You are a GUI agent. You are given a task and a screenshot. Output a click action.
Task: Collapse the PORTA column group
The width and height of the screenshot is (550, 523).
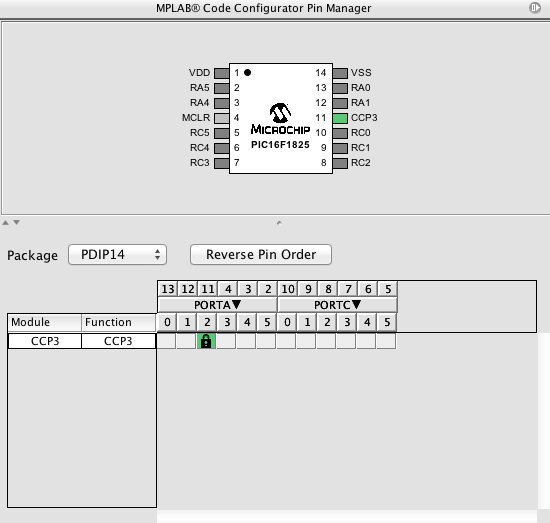tap(217, 305)
